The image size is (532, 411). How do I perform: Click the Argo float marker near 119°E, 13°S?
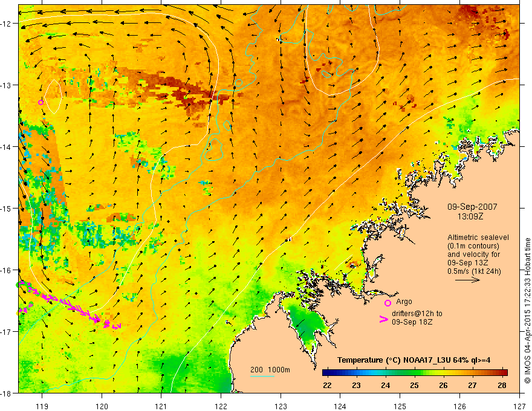tap(41, 102)
